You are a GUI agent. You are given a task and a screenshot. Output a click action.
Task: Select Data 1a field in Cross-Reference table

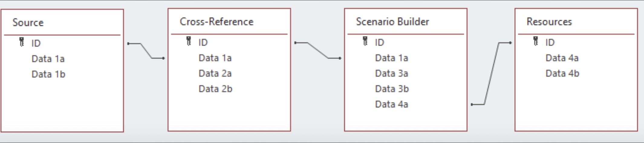click(x=215, y=58)
